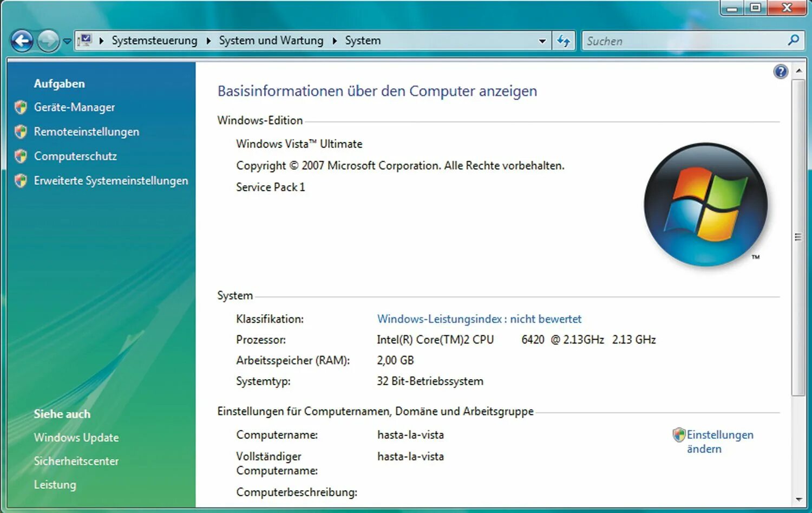Viewport: 812px width, 513px height.
Task: Expand the arrow after System und Wartung
Action: [x=335, y=41]
